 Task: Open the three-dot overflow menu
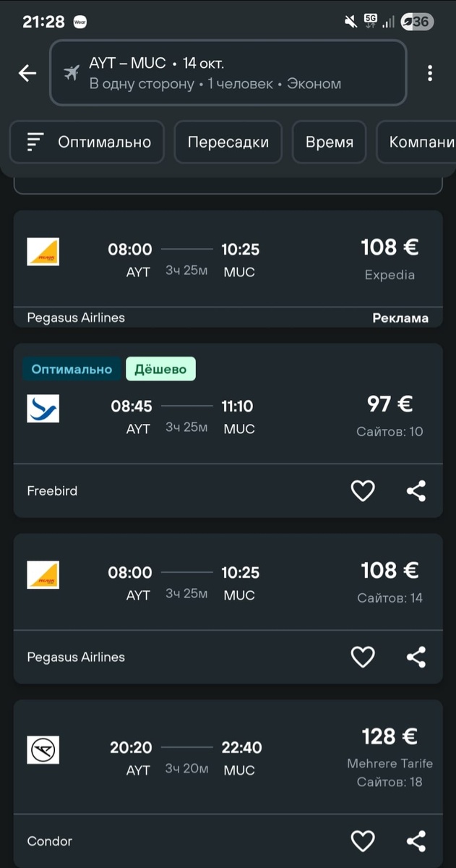(x=430, y=73)
